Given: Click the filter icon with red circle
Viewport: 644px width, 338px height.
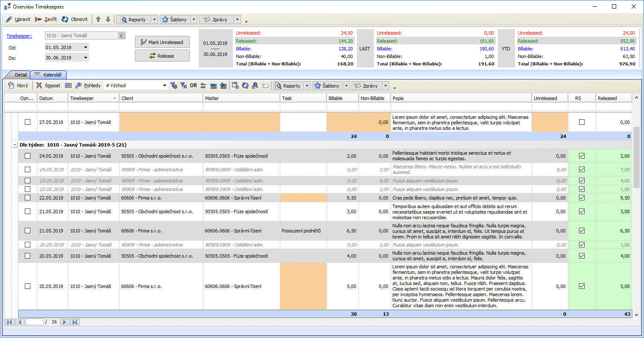Looking at the screenshot, I should tap(173, 85).
